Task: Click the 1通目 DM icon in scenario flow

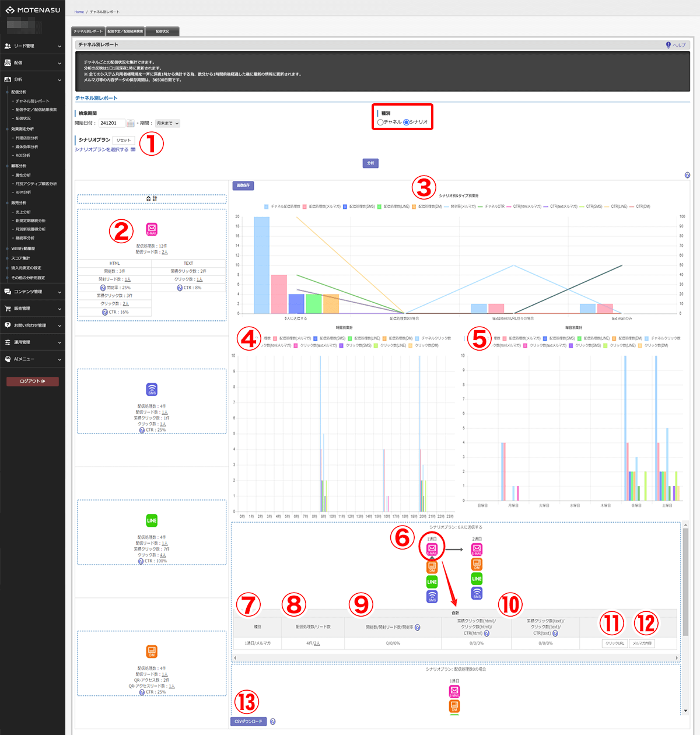Action: point(432,566)
